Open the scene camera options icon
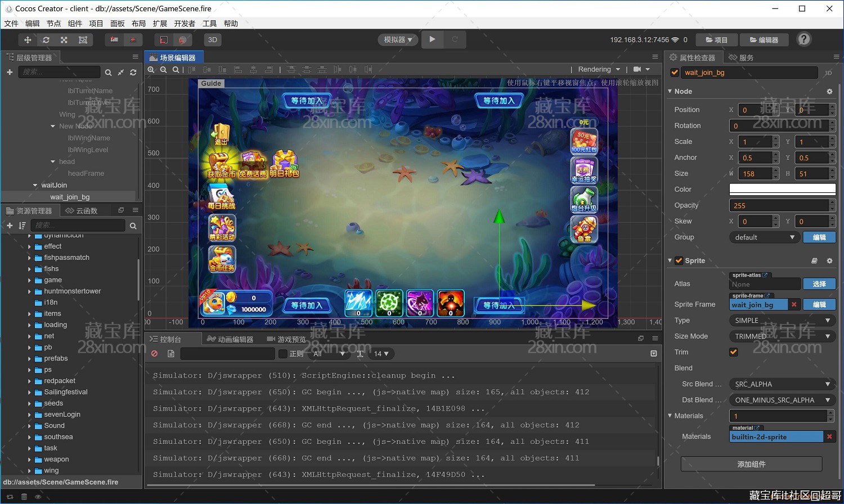 point(641,69)
